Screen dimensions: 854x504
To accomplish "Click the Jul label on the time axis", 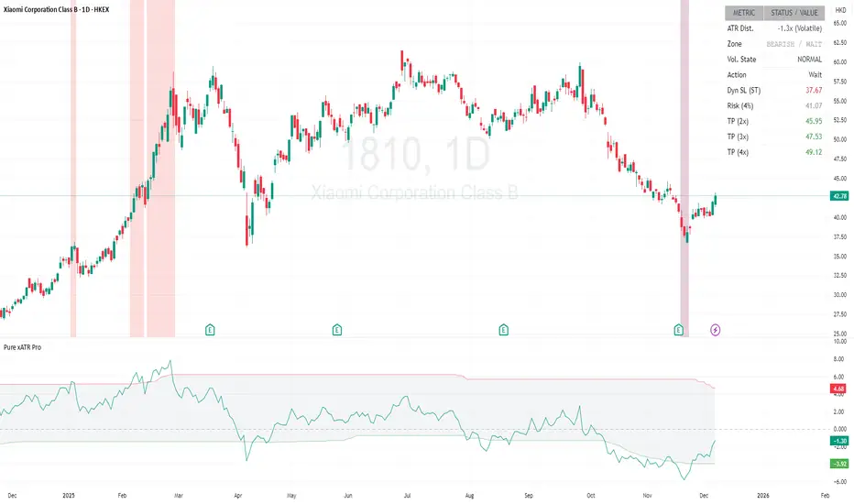I will 404,496.
